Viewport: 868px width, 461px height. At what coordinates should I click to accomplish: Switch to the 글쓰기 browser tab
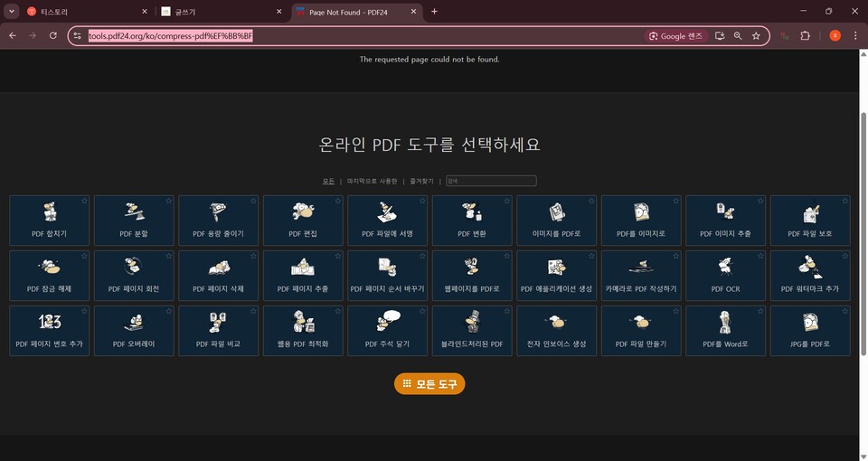(x=222, y=12)
